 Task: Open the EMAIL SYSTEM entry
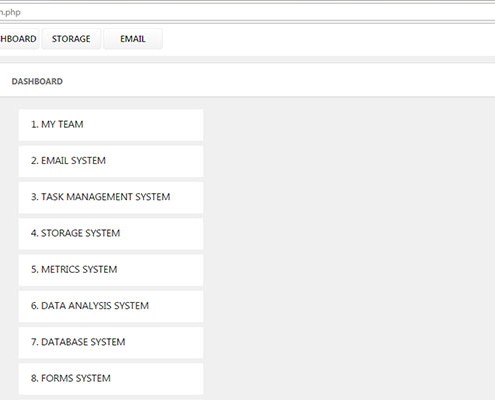point(111,161)
